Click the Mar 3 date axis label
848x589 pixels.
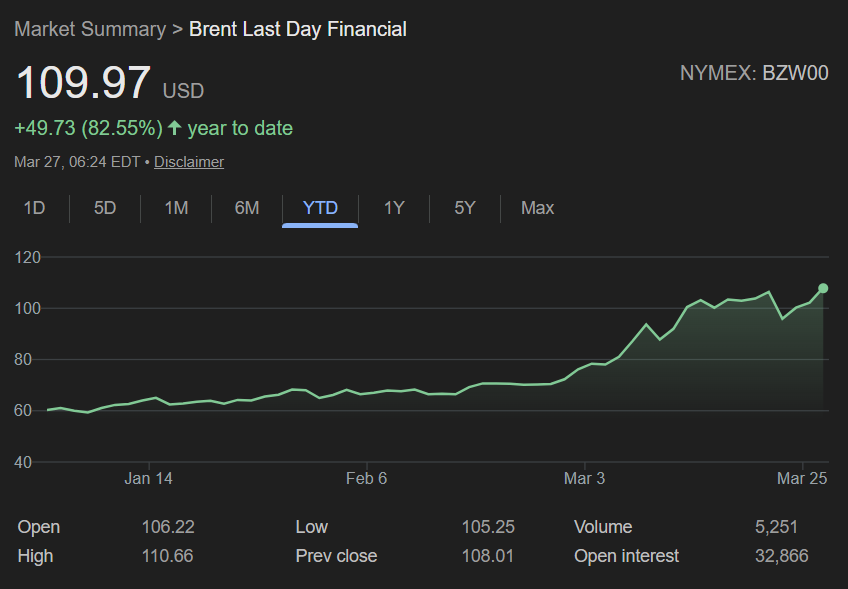click(x=585, y=479)
